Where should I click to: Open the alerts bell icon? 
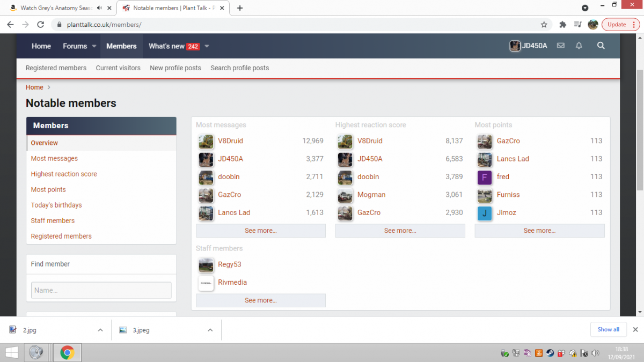click(579, 46)
